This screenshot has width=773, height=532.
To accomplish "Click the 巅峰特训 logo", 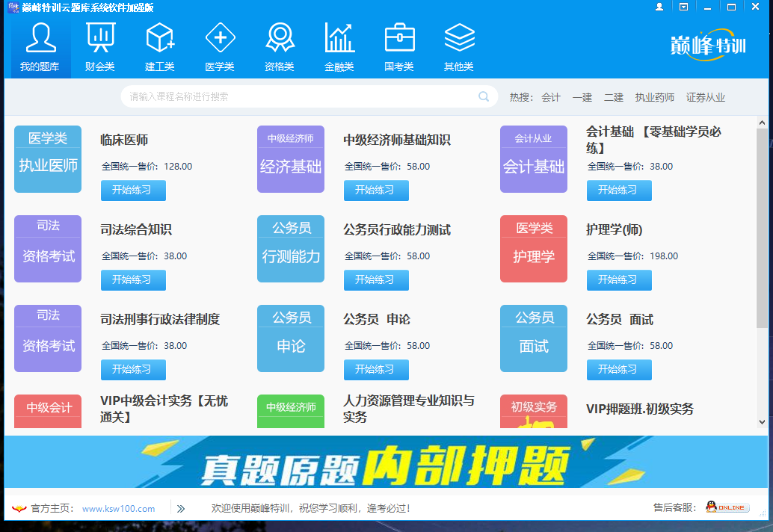I will [x=708, y=46].
